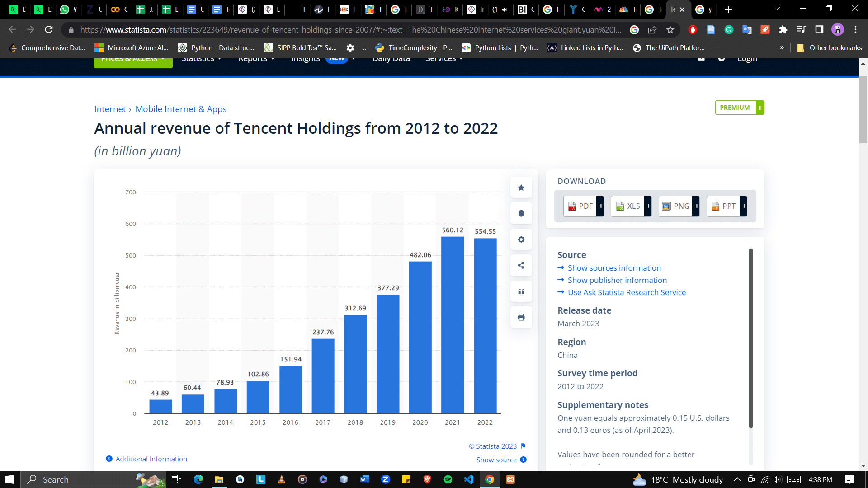The height and width of the screenshot is (488, 868).
Task: Open tab search dropdown arrow
Action: coord(777,9)
